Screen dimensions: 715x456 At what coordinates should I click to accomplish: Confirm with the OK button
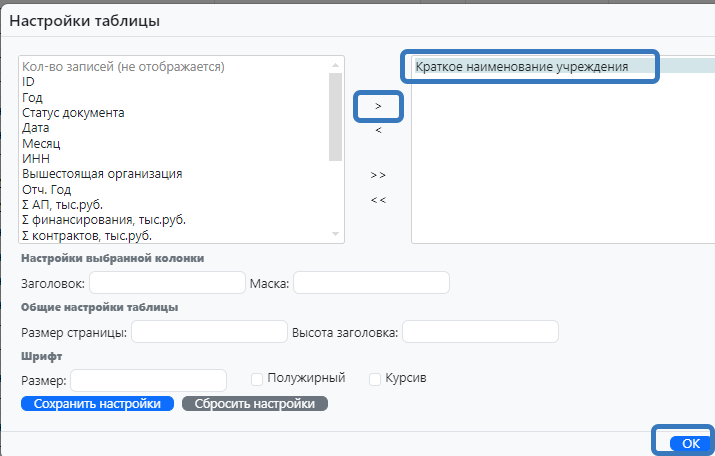pyautogui.click(x=690, y=442)
